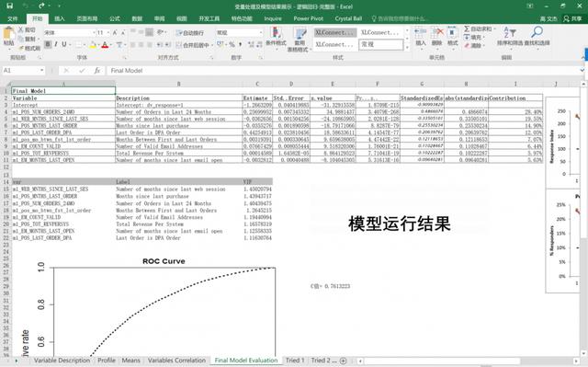Click the Copy (复制) icon
Viewport: 588px width, 367px height.
tap(21, 39)
